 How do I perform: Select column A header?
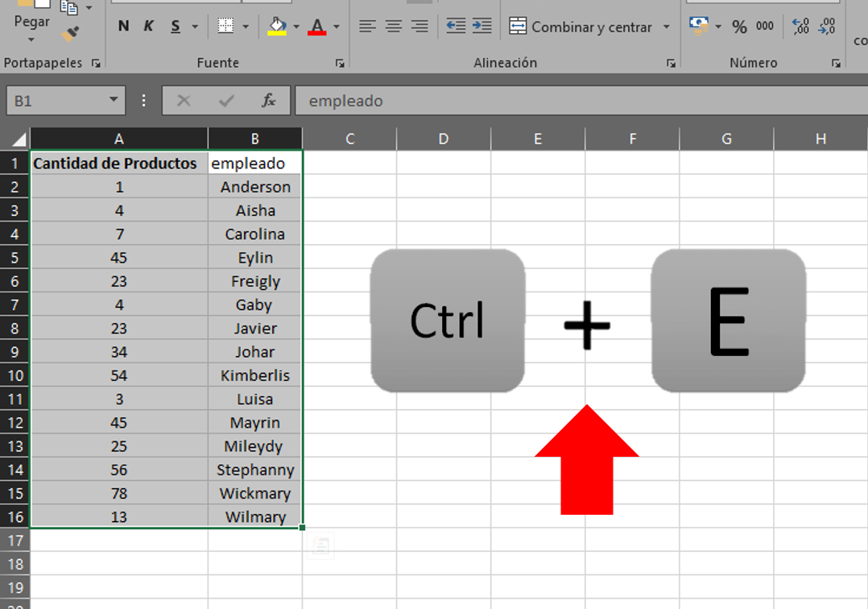pyautogui.click(x=119, y=139)
